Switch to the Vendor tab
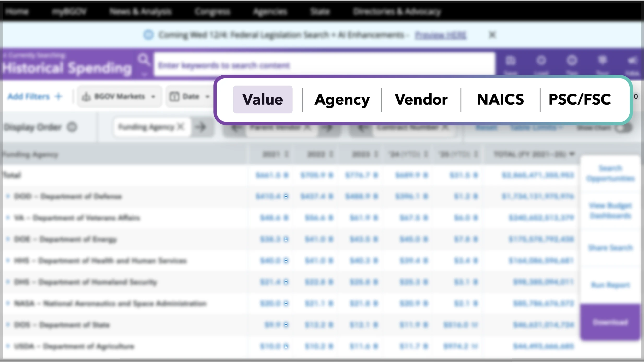The image size is (644, 362). click(x=421, y=99)
